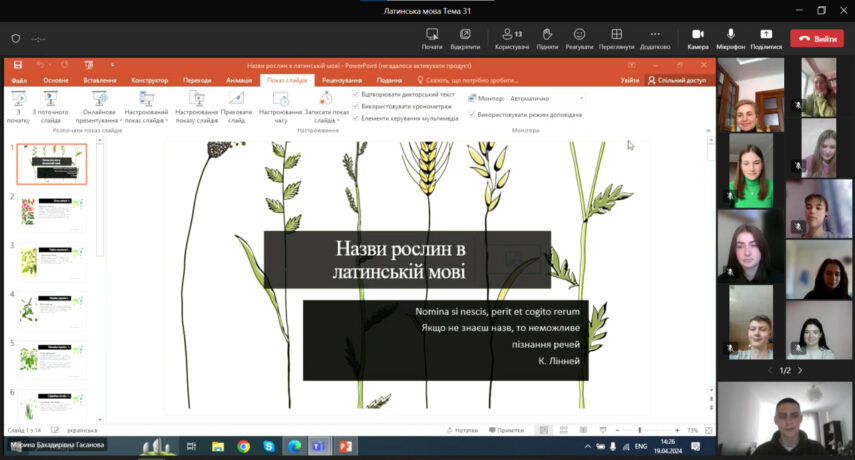Screen dimensions: 855x460
Task: Toggle the Камера camera icon
Action: click(x=698, y=35)
